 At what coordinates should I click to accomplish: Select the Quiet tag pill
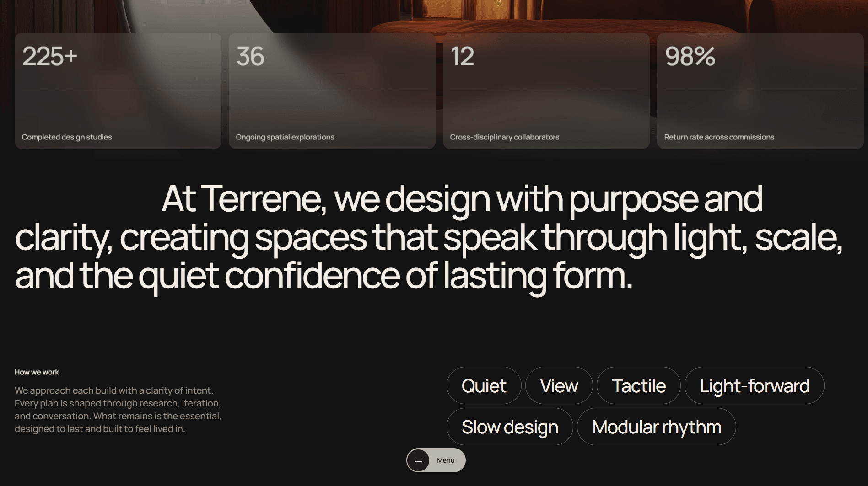pos(484,386)
